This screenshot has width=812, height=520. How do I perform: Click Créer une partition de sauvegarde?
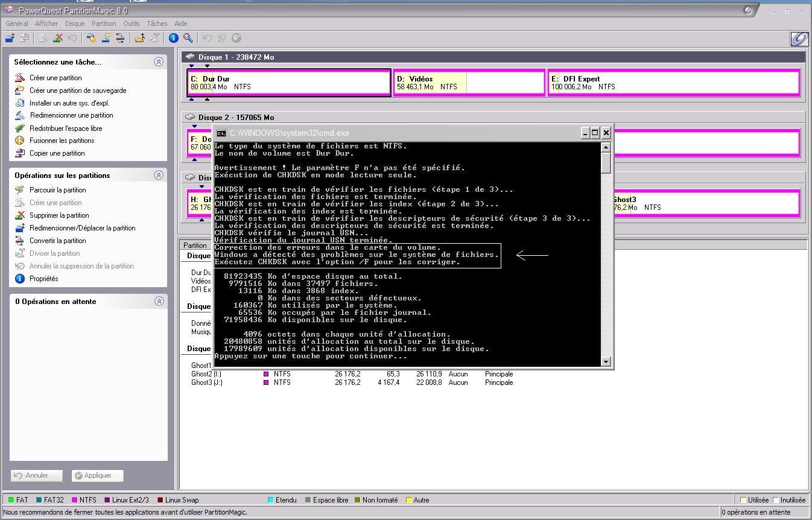pyautogui.click(x=78, y=90)
